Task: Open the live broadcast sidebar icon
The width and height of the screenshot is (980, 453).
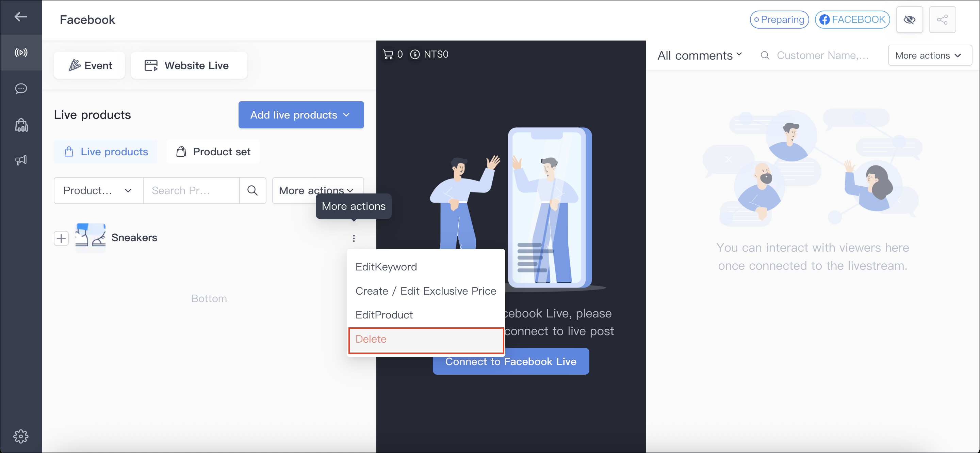Action: [x=21, y=52]
